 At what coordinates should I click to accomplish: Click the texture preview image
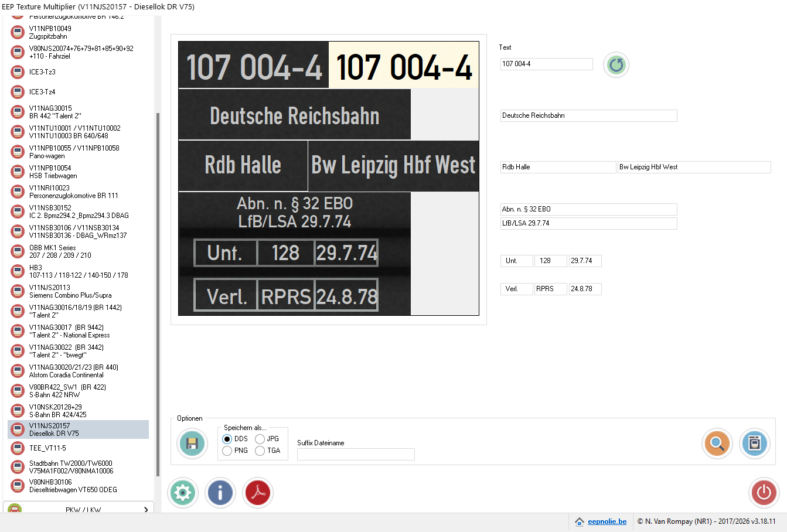(329, 178)
